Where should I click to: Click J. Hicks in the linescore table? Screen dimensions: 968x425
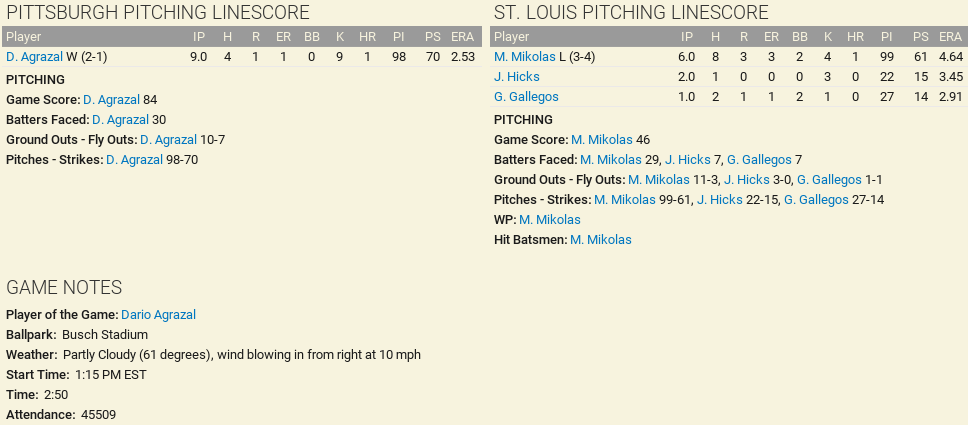click(x=517, y=77)
